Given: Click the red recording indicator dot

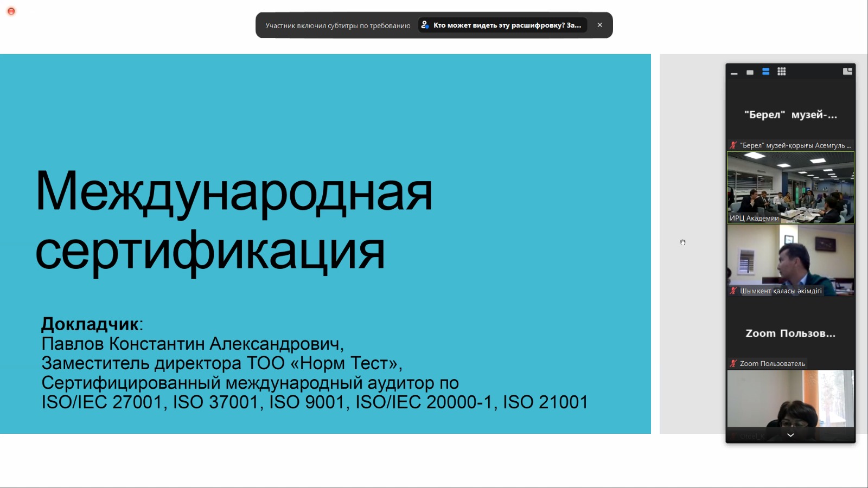Looking at the screenshot, I should coord(11,11).
